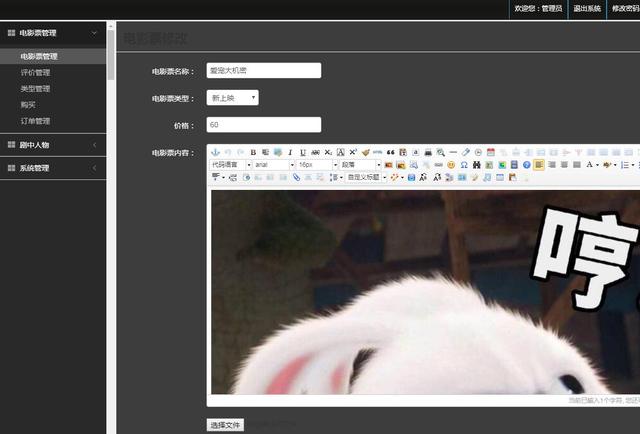Click the font color letter A icon
This screenshot has height=434, width=640.
point(589,165)
